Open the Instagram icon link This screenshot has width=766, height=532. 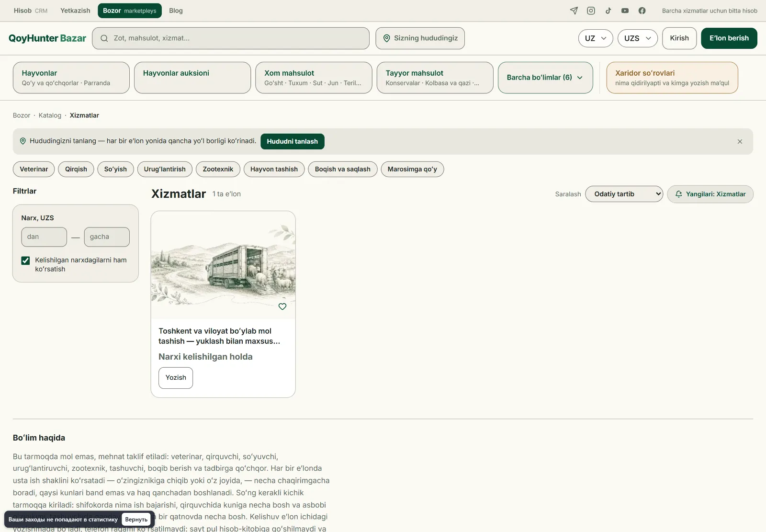tap(591, 11)
